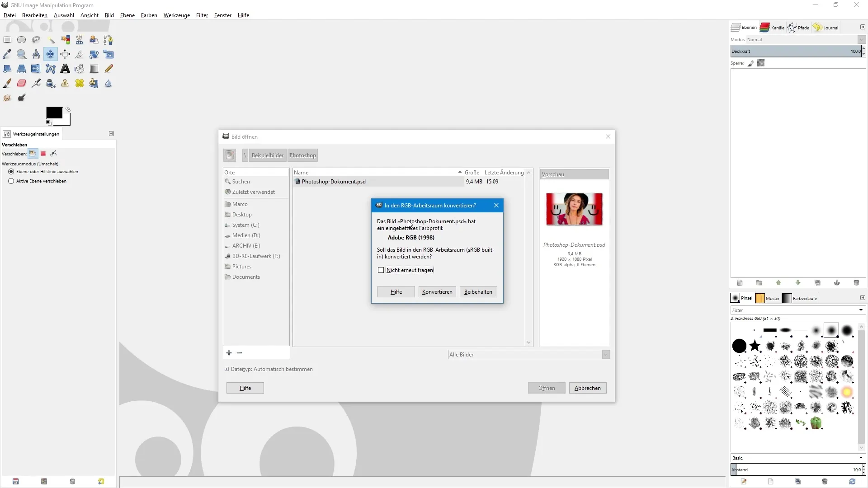
Task: Toggle move selection mode in Verschieben
Action: [43, 154]
